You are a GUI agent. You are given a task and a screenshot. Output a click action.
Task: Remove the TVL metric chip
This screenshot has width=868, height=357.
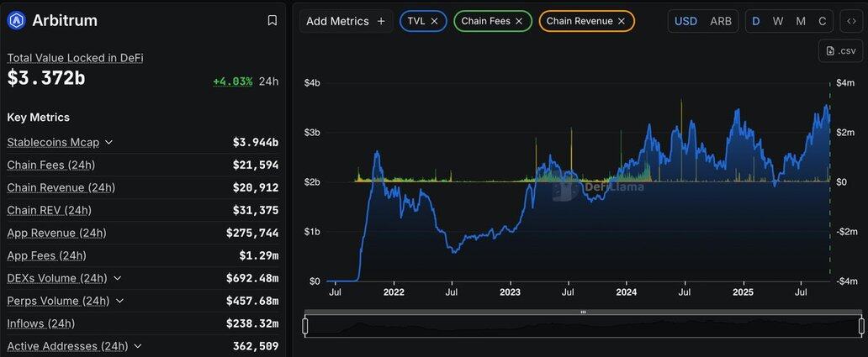click(434, 21)
